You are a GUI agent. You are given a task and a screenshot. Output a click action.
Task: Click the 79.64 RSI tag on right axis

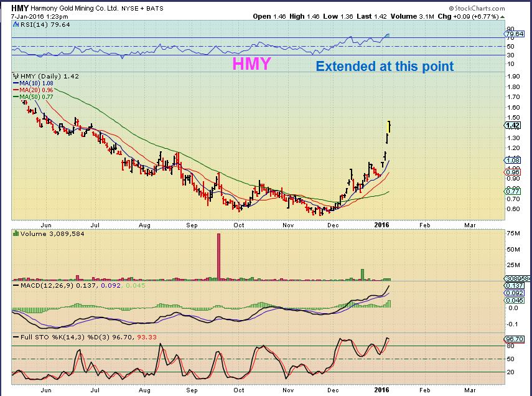pyautogui.click(x=515, y=34)
